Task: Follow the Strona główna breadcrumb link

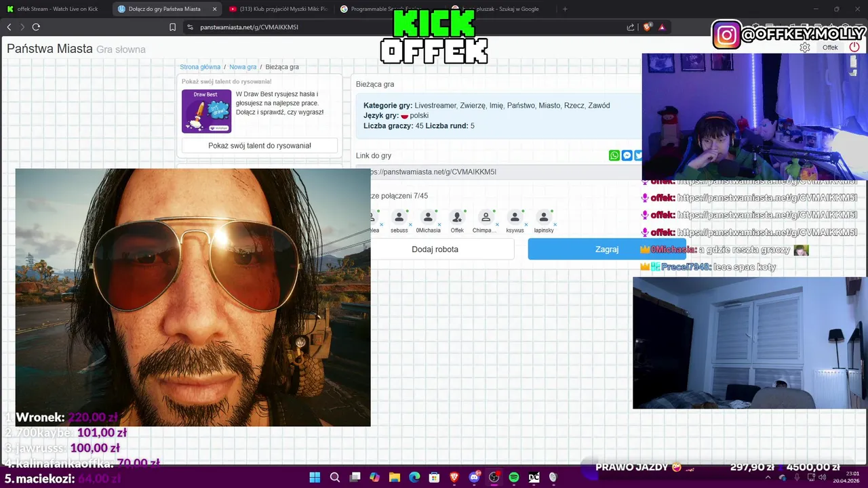Action: (x=200, y=67)
